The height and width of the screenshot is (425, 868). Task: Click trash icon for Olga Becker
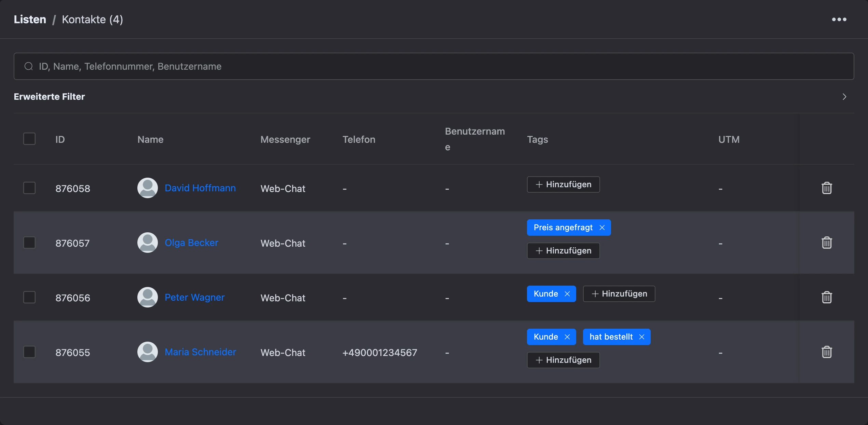coord(827,243)
